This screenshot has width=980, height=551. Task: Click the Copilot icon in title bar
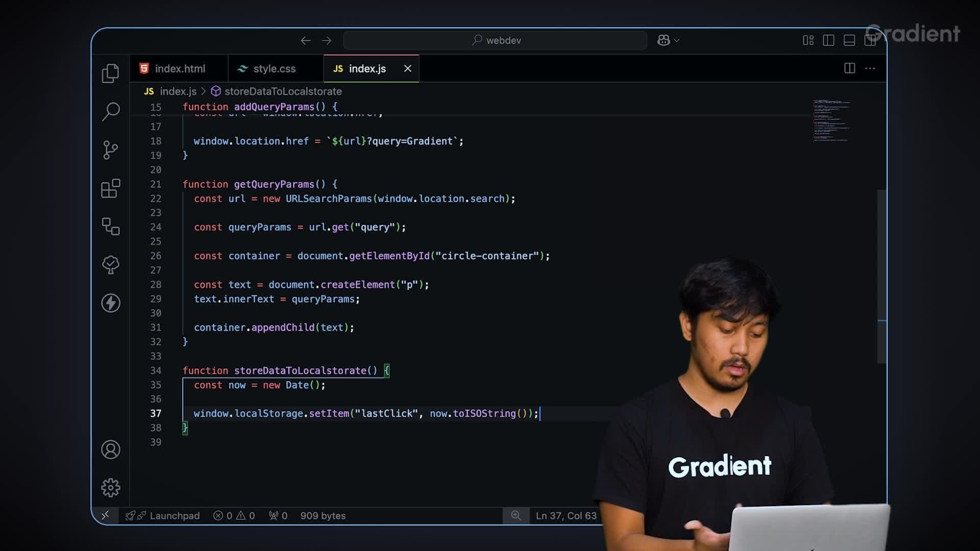click(664, 40)
